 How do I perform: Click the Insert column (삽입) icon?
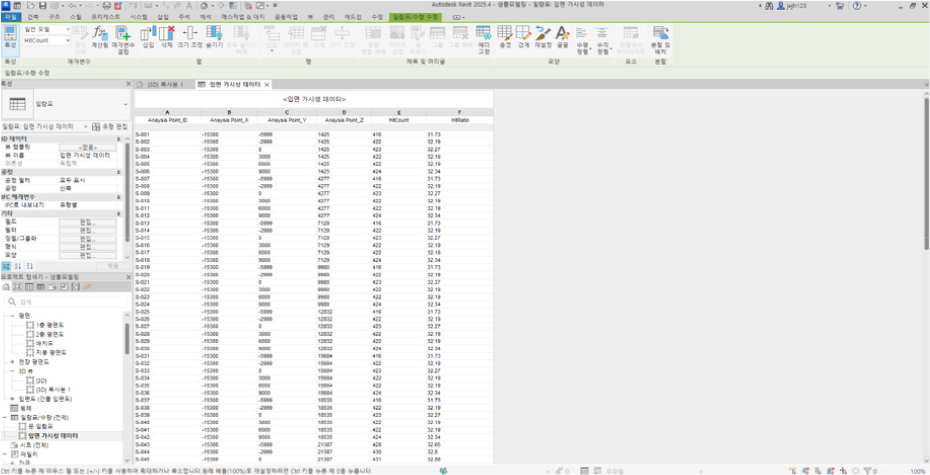[x=148, y=37]
